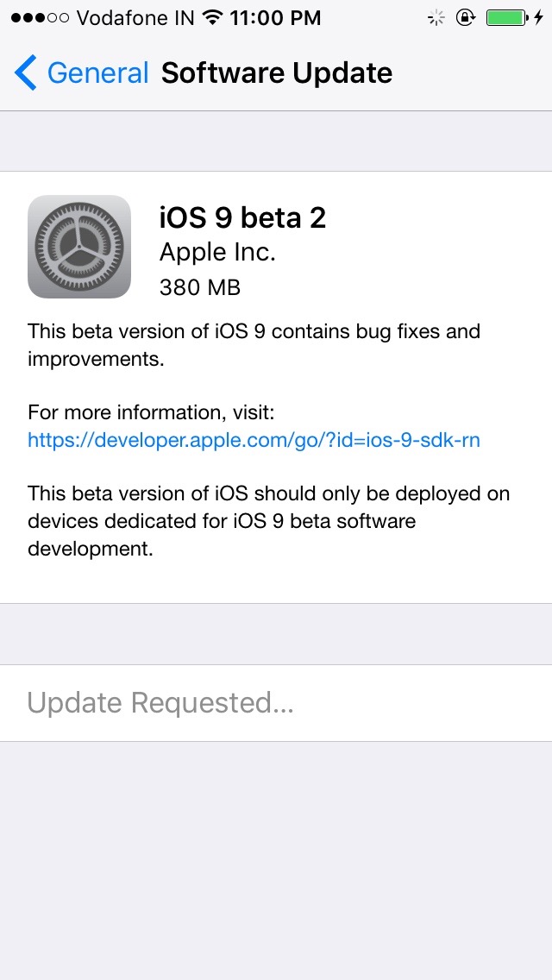552x980 pixels.
Task: Tap the 380 MB update size
Action: click(x=199, y=287)
